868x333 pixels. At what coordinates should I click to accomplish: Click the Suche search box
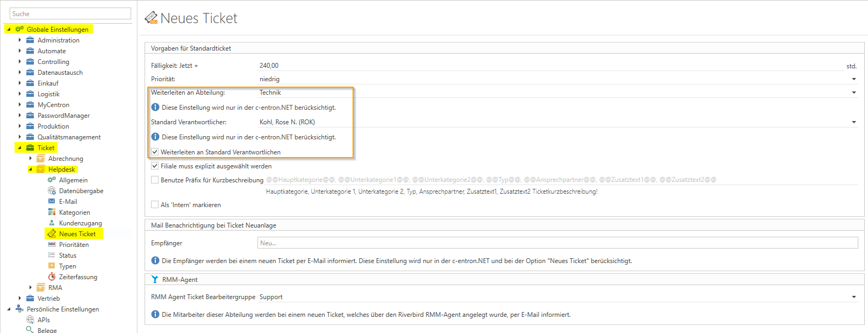click(x=70, y=13)
